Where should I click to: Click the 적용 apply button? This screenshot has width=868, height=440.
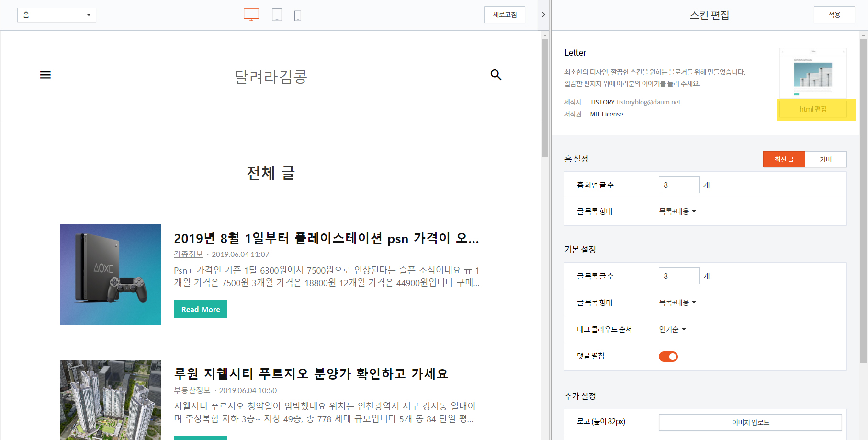(834, 15)
